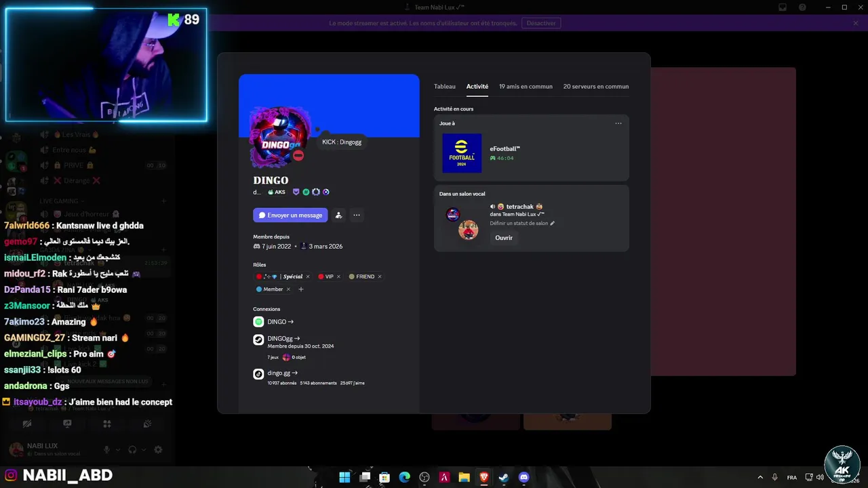Click the FRA language indicator
The width and height of the screenshot is (868, 488).
coord(792,477)
